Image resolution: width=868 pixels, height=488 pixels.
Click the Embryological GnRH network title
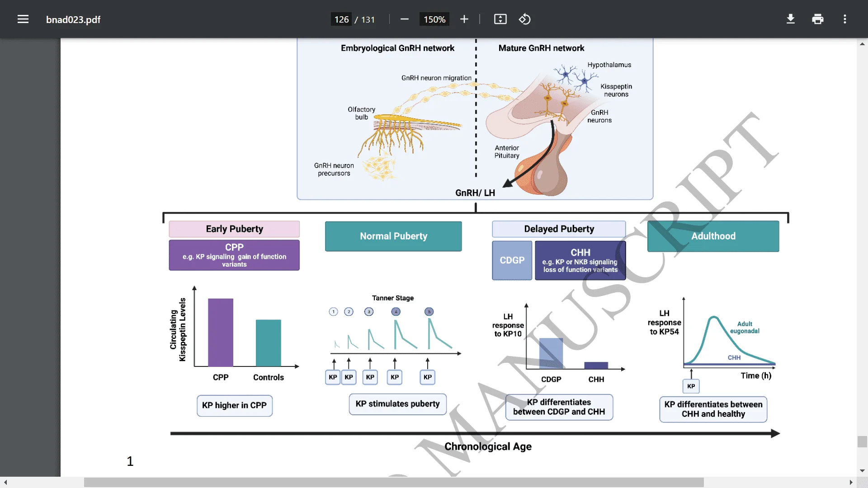click(x=397, y=48)
